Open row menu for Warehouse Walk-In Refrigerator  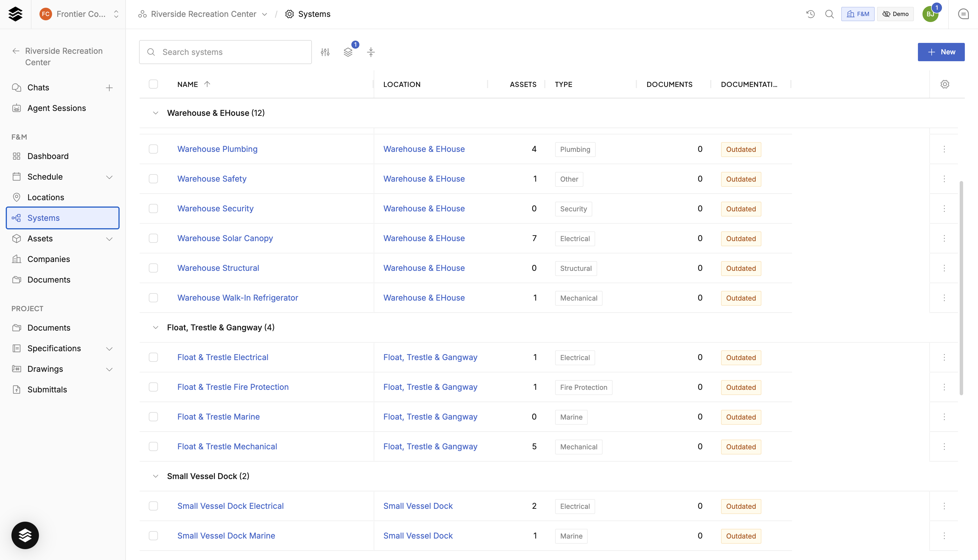[944, 298]
